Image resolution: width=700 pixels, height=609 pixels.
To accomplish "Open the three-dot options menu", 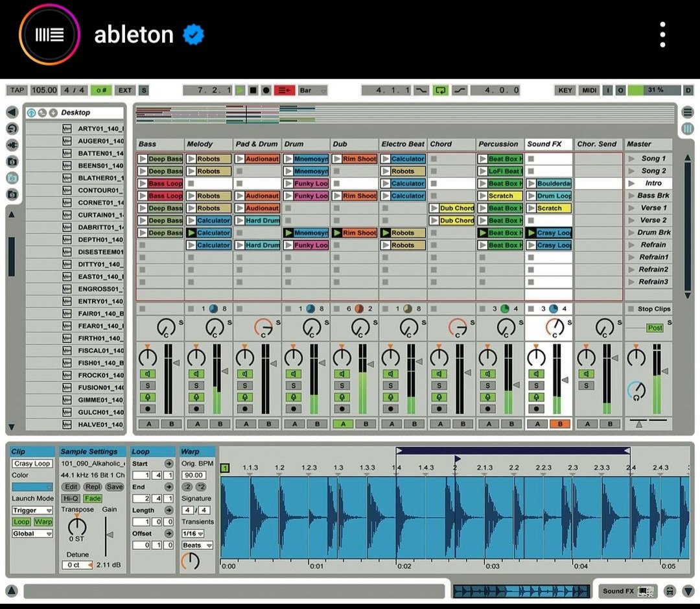I will click(x=662, y=34).
